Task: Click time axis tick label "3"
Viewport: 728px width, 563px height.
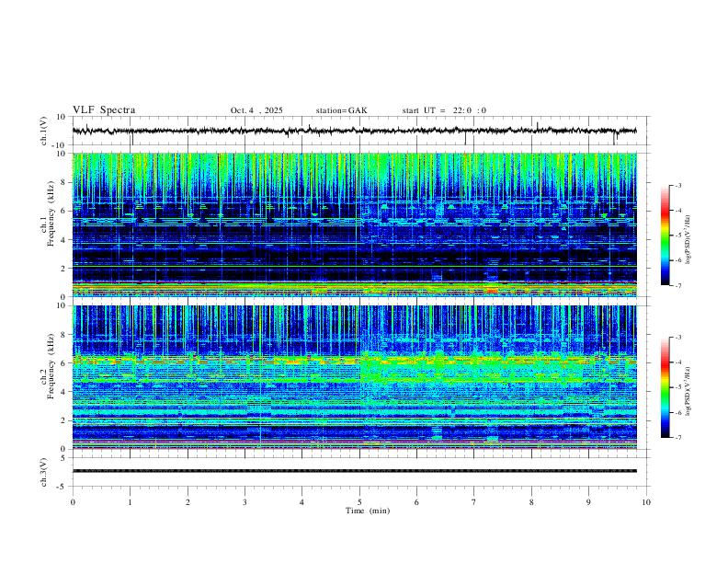Action: (x=245, y=502)
